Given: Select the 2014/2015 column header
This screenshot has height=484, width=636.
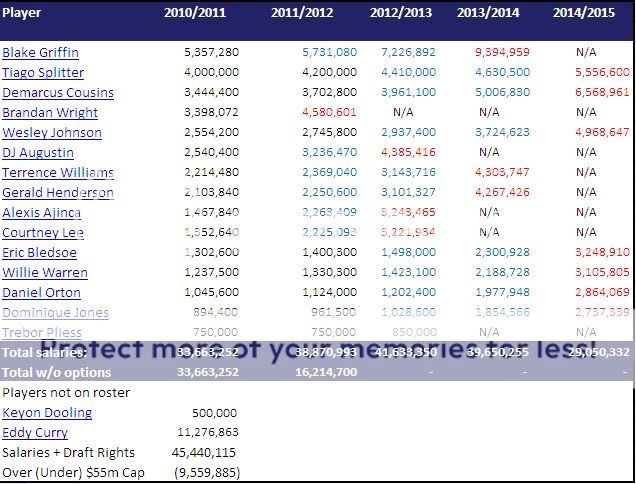Looking at the screenshot, I should [584, 12].
